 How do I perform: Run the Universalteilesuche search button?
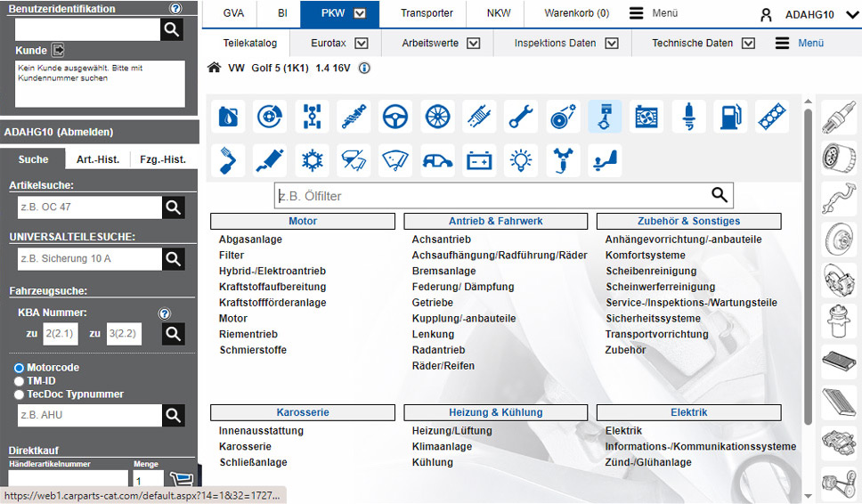tap(173, 259)
